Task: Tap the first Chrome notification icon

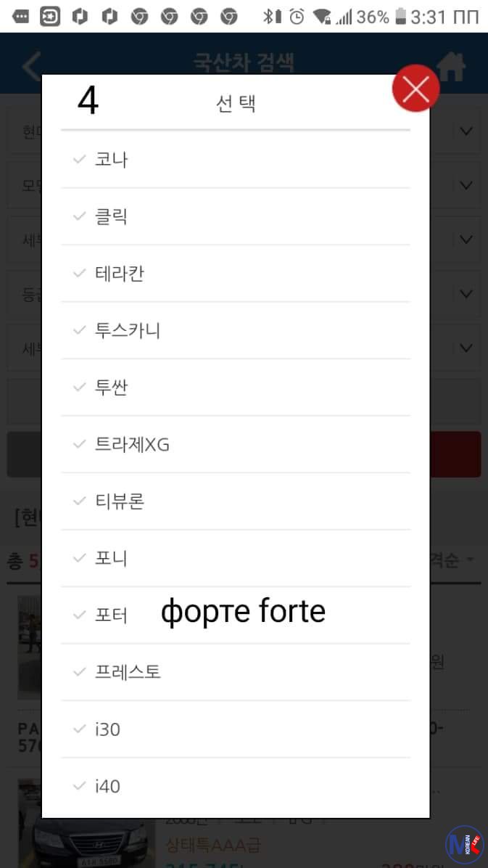Action: tap(139, 16)
